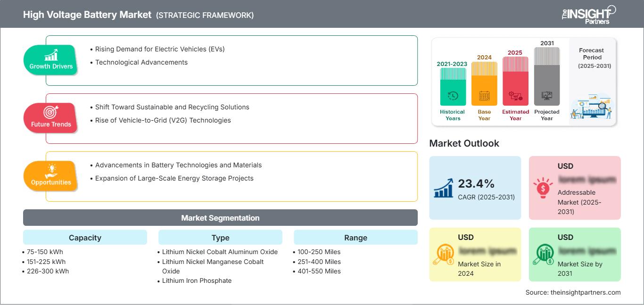Open the theinsightpartners.com source link
This screenshot has width=644, height=305.
586,292
